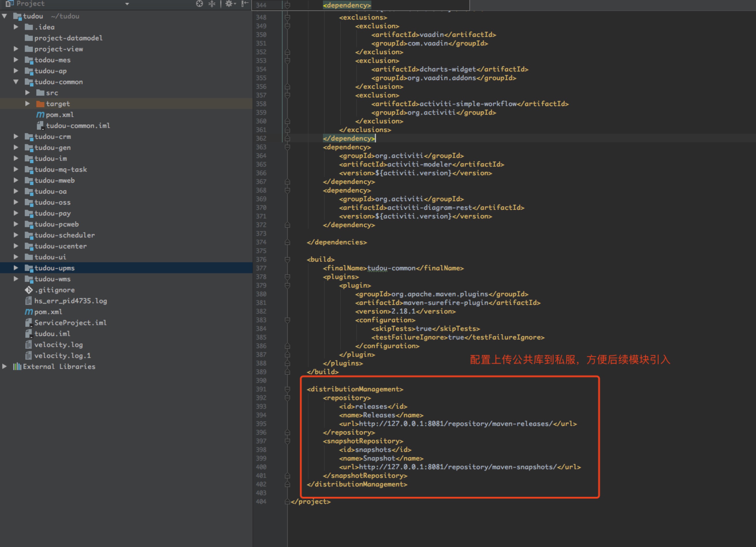This screenshot has height=547, width=756.
Task: Click the closing project tag at line 404
Action: point(311,502)
